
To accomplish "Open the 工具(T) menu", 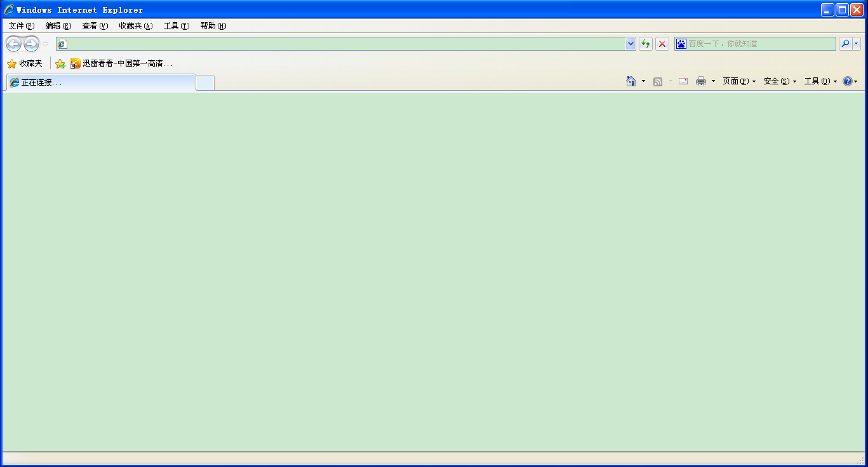I will click(177, 26).
